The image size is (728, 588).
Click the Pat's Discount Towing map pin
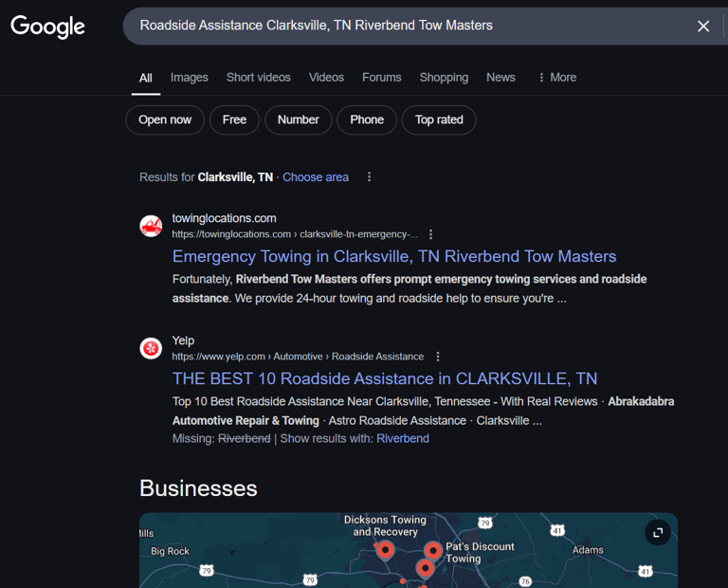[x=433, y=551]
